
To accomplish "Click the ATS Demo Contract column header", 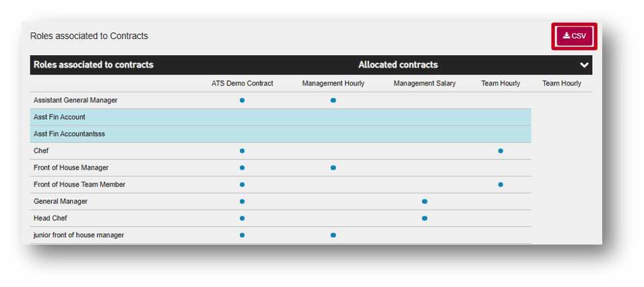I will coord(243,84).
